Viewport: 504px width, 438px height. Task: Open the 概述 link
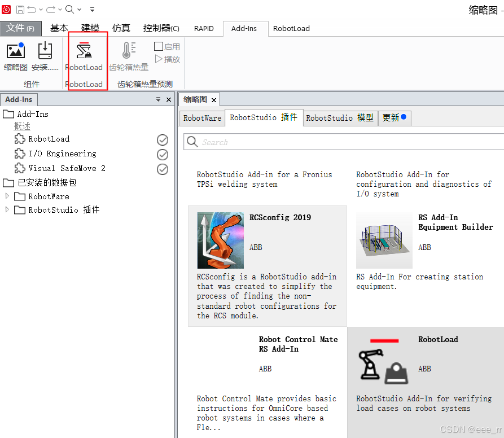pos(22,126)
